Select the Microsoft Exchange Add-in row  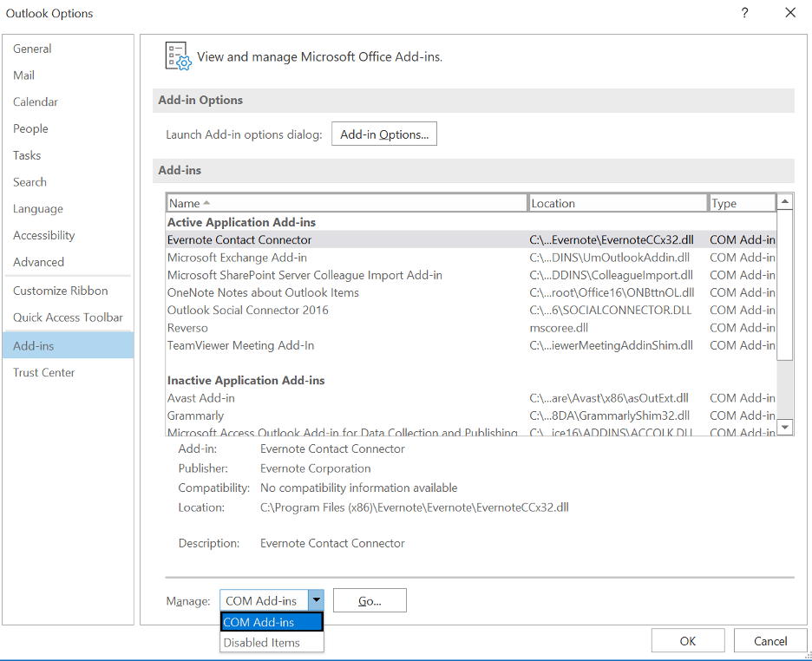click(x=471, y=258)
